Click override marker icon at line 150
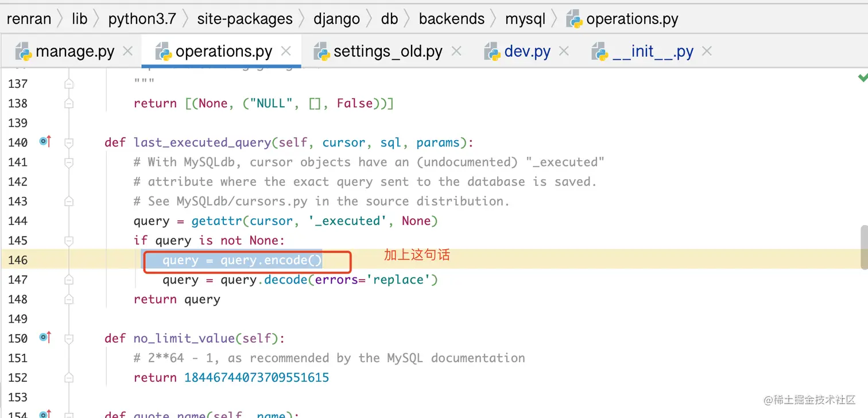 coord(45,336)
